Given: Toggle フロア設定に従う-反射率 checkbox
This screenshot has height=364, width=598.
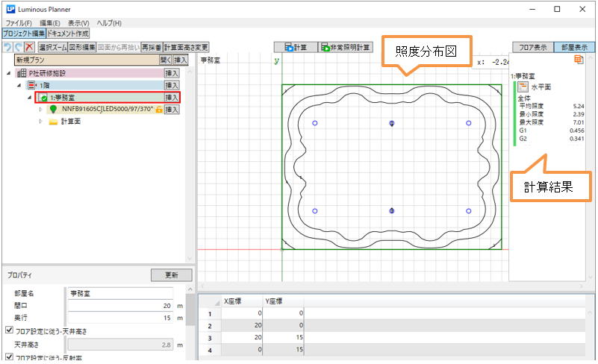Looking at the screenshot, I should 8,357.
